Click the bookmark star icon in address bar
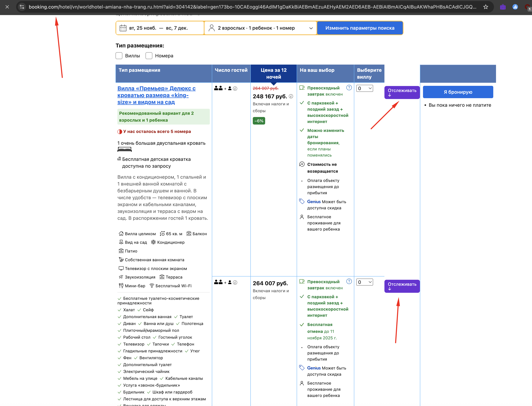Viewport: 532px width, 406px height. point(486,7)
